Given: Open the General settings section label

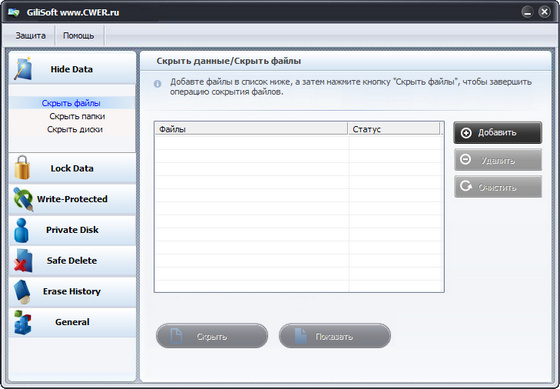Looking at the screenshot, I should [x=72, y=322].
